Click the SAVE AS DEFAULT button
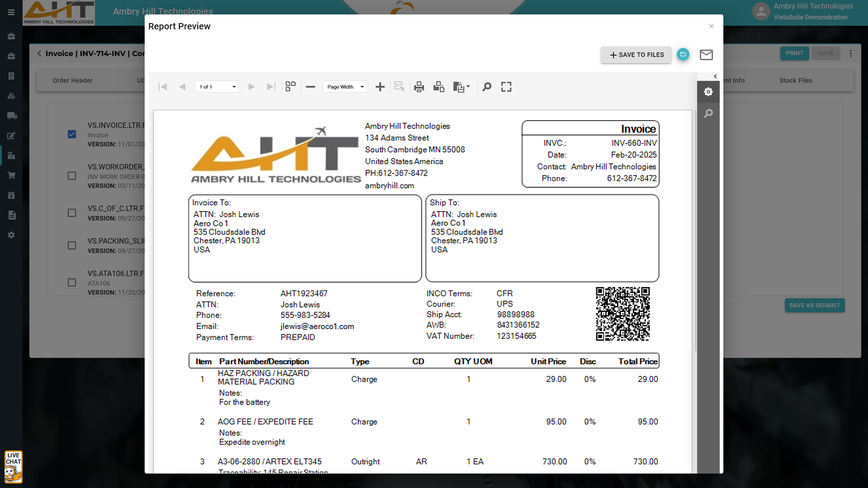Viewport: 868px width, 488px height. tap(815, 305)
